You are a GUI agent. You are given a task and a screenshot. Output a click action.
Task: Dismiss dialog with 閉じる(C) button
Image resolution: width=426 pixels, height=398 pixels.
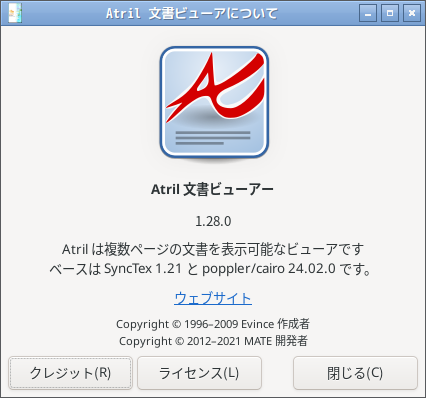pyautogui.click(x=355, y=373)
